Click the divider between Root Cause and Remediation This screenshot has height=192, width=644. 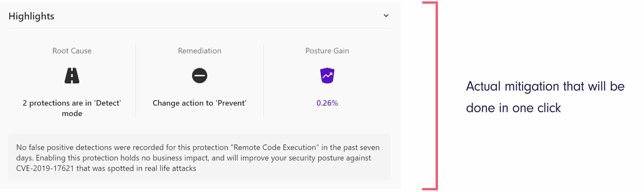[136, 81]
